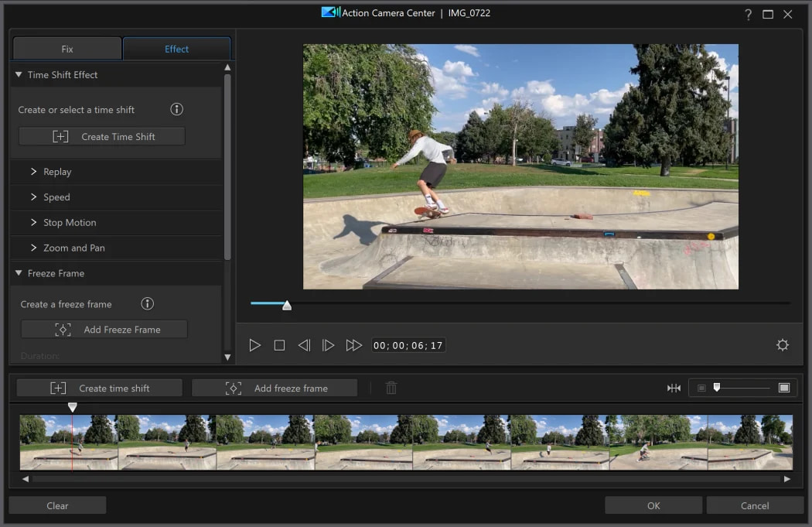Click 'Create or select a time shift' text
Image resolution: width=812 pixels, height=527 pixels.
click(x=76, y=110)
